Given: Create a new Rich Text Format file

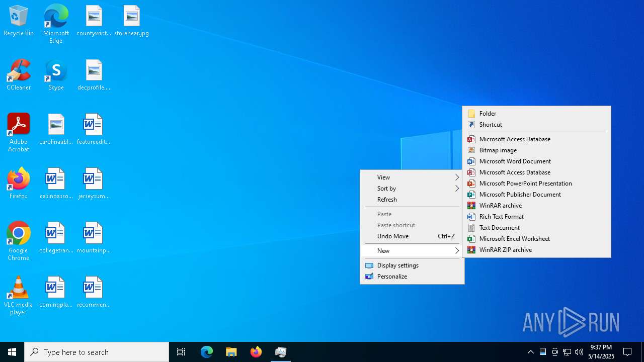Looking at the screenshot, I should click(x=536, y=216).
